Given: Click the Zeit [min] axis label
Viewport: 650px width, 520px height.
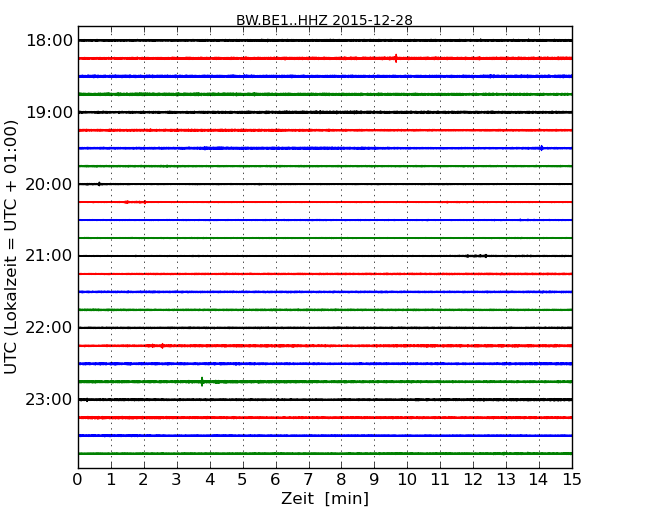Looking at the screenshot, I should click(x=325, y=498).
